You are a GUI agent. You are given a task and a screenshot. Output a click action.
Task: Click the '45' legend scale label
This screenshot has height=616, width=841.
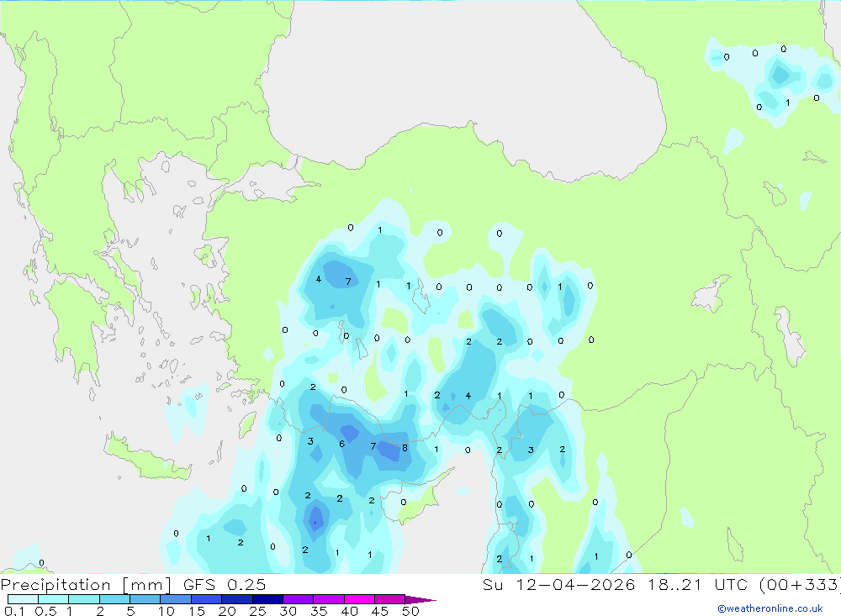click(x=380, y=611)
